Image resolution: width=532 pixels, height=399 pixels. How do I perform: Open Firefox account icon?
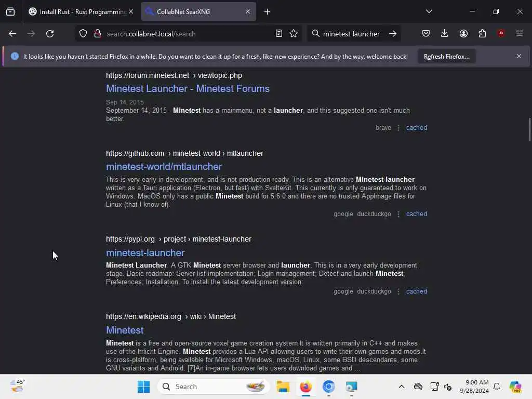click(x=463, y=34)
